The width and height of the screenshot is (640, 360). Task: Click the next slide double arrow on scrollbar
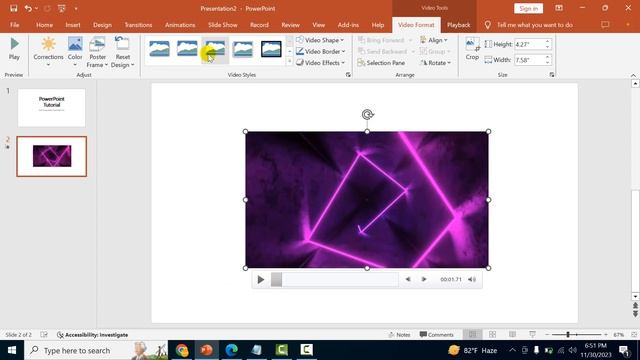click(x=635, y=314)
